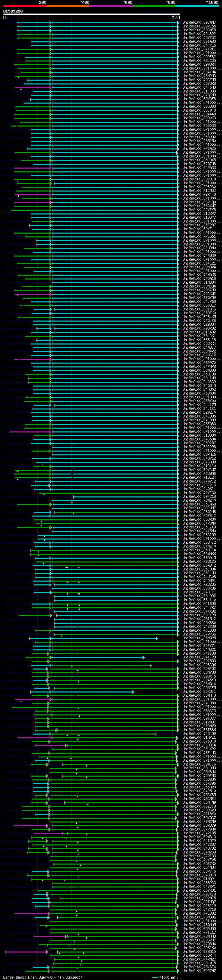
Task: Click hit label UniRef100_Q7XRX1
Action: click(x=199, y=49)
